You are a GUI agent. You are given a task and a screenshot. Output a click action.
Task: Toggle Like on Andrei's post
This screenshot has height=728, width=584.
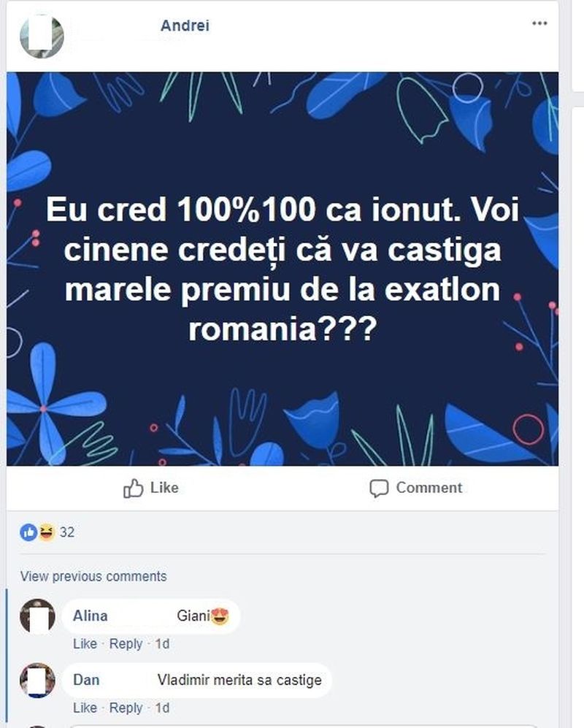click(x=151, y=488)
